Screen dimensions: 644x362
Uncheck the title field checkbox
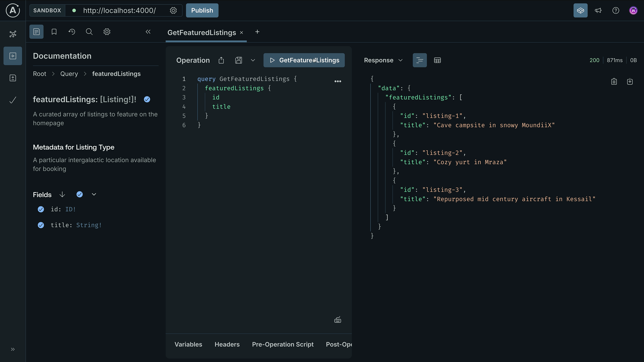(x=41, y=225)
